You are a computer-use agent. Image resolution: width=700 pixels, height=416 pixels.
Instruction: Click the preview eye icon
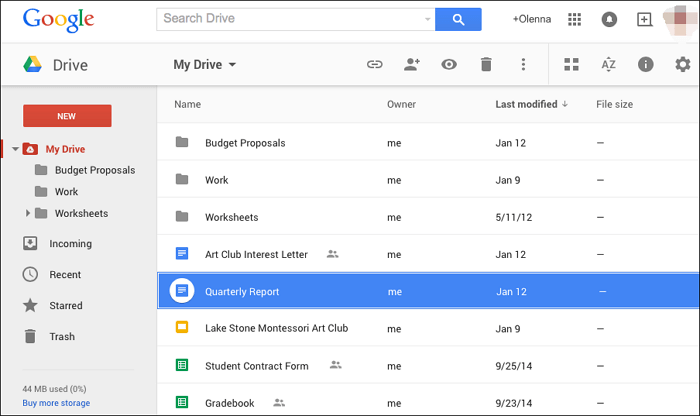449,65
